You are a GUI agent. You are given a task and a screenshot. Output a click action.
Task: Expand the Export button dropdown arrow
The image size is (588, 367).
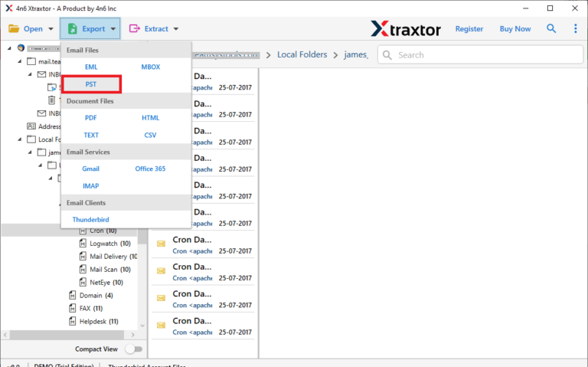coord(113,29)
